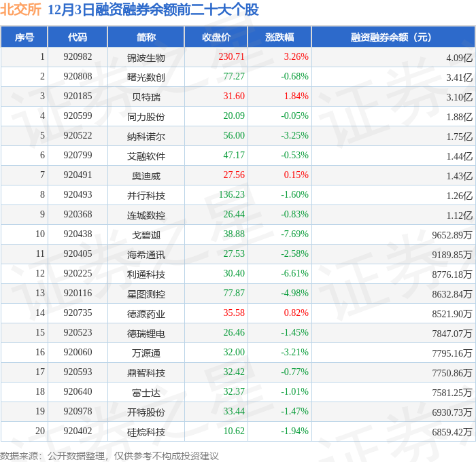Click closing price 136.23

point(231,195)
